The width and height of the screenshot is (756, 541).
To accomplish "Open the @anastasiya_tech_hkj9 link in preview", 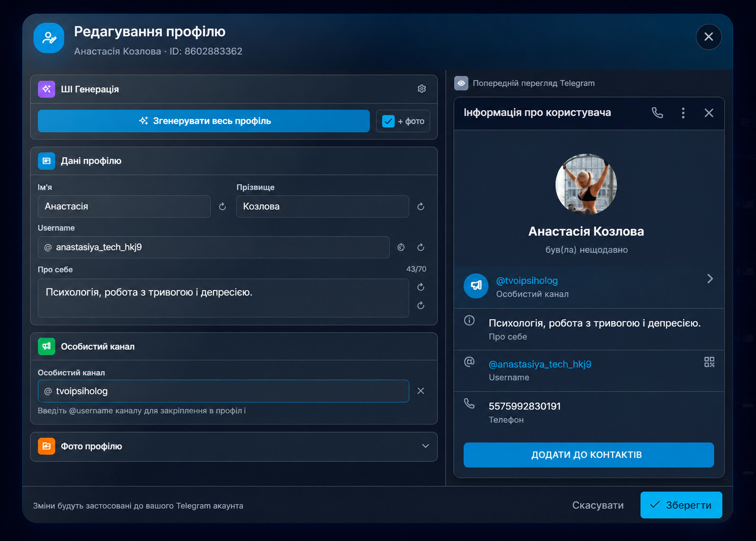I will (540, 364).
